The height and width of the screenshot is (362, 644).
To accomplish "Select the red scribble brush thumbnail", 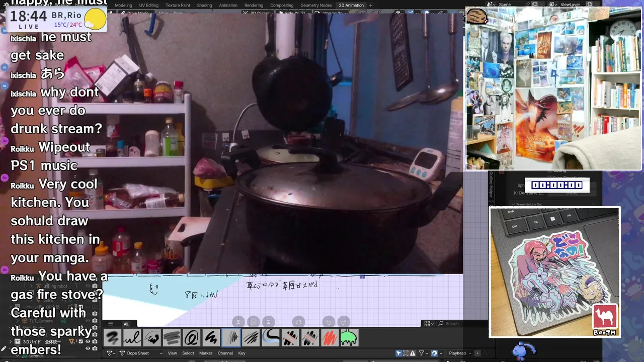I will [x=330, y=337].
